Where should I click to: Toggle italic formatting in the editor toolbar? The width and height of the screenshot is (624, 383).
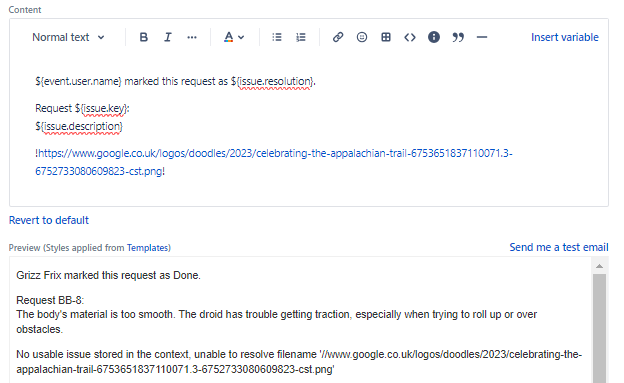(168, 37)
